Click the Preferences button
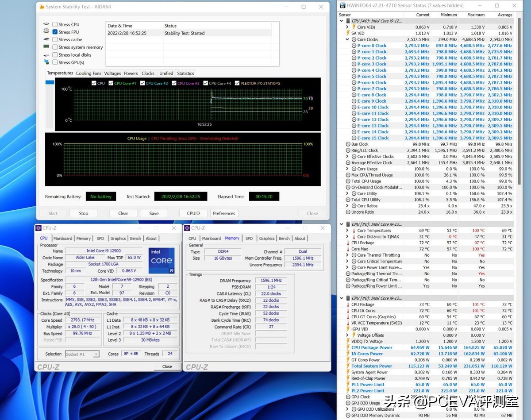Viewport: 531px width, 420px height. pos(224,213)
